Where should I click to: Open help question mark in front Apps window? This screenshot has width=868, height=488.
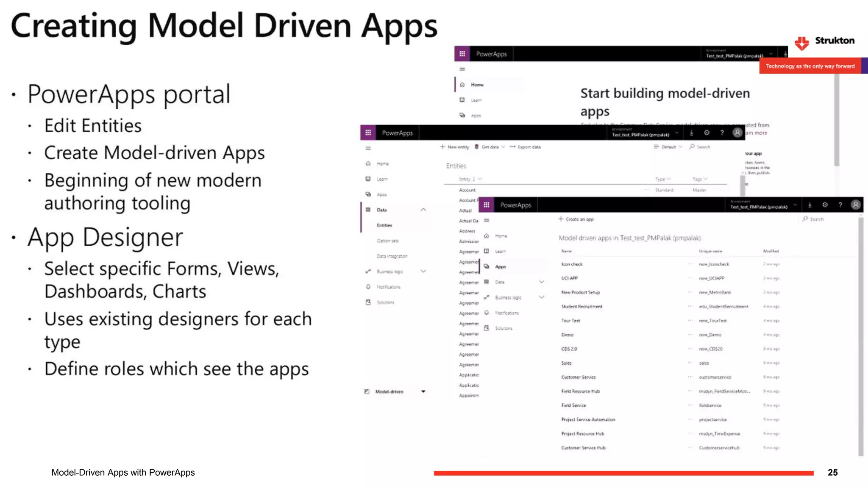(840, 205)
